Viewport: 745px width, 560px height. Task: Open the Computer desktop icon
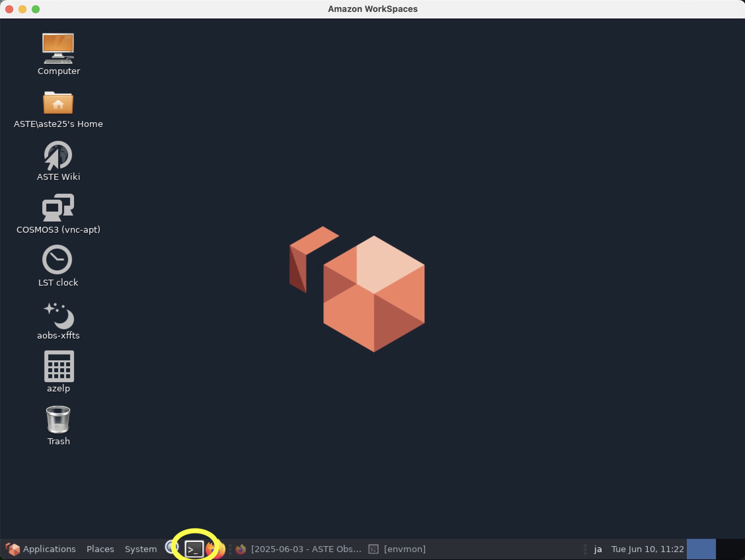(58, 48)
